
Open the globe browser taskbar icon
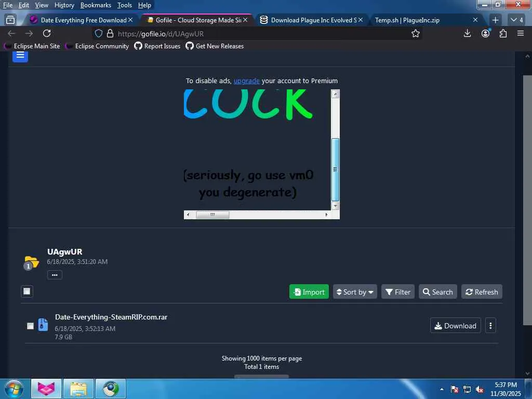(x=111, y=389)
